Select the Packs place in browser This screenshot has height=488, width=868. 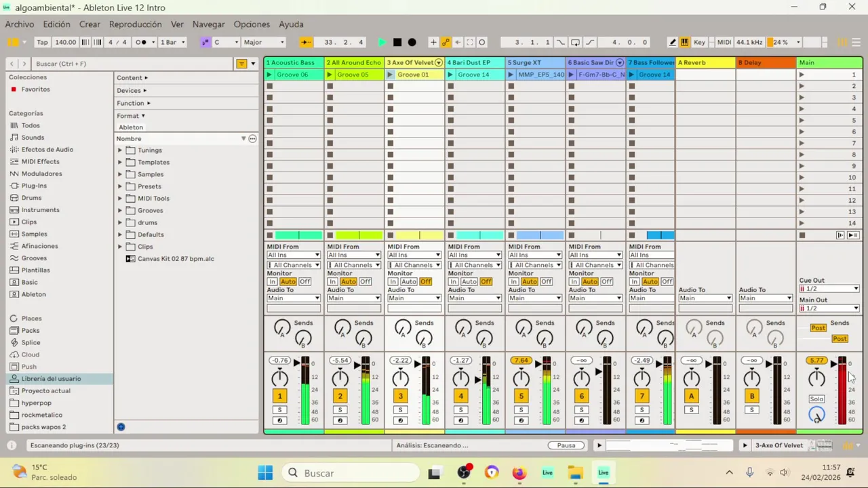(x=30, y=331)
